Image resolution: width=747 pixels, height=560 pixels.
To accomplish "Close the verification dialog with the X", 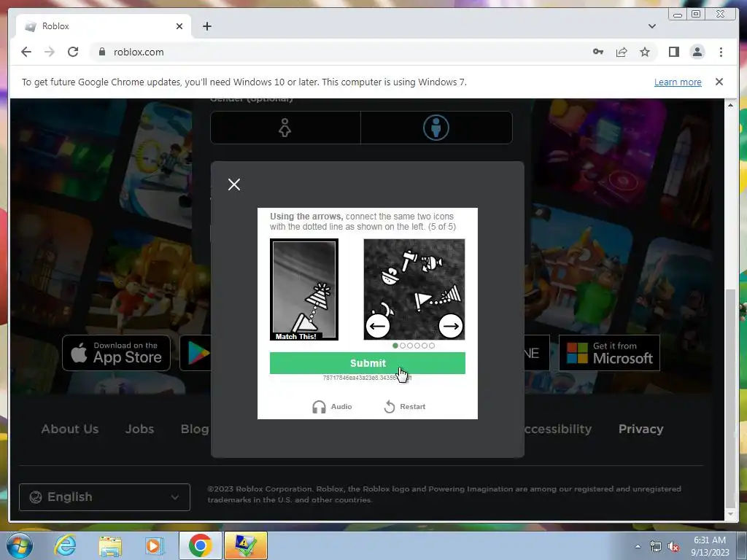I will [234, 184].
